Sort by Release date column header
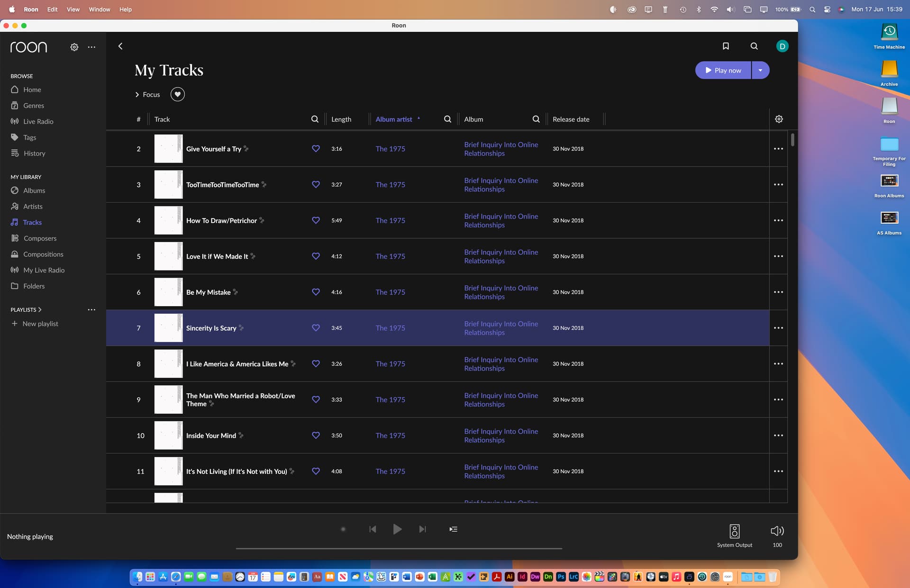 [x=571, y=119]
